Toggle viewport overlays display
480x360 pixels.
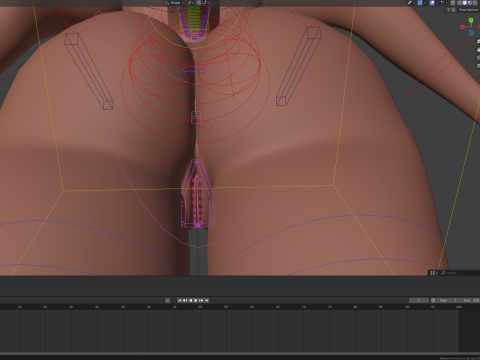(432, 3)
